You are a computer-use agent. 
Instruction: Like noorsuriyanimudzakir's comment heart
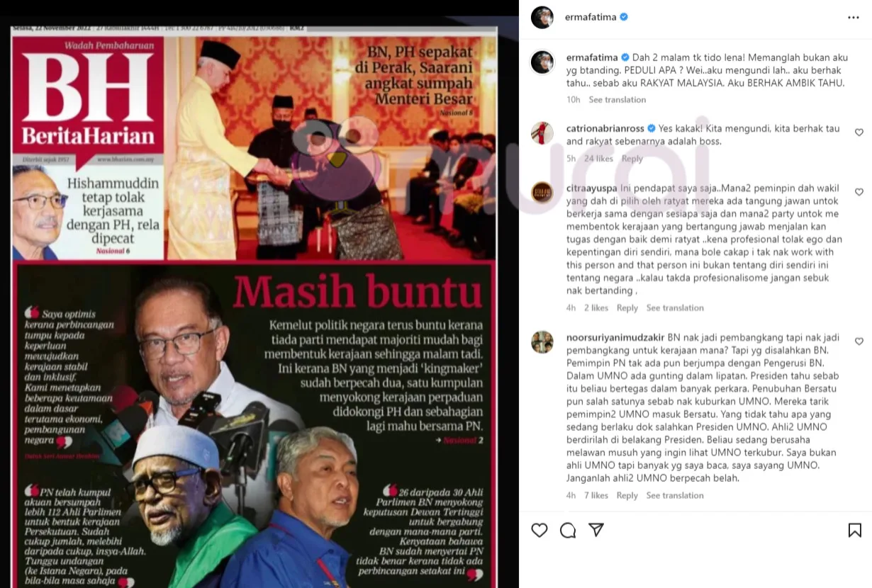tap(859, 341)
